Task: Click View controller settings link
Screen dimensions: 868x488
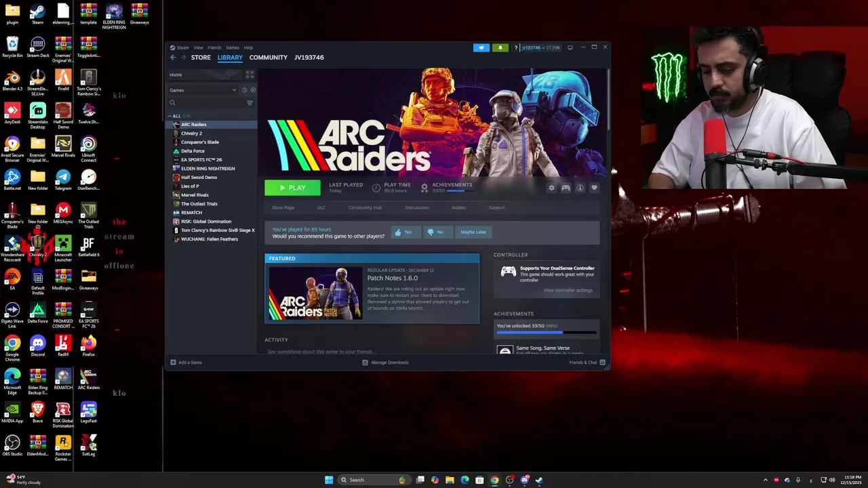Action: point(568,290)
